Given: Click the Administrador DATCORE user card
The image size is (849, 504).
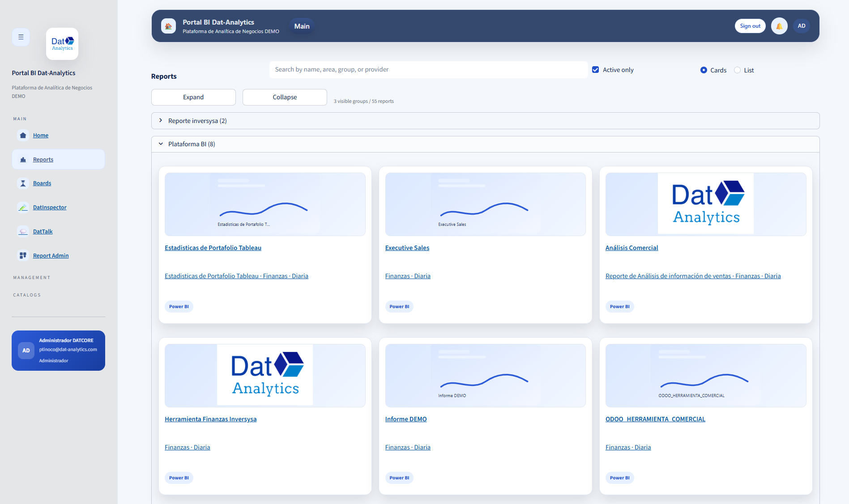Looking at the screenshot, I should click(x=58, y=351).
